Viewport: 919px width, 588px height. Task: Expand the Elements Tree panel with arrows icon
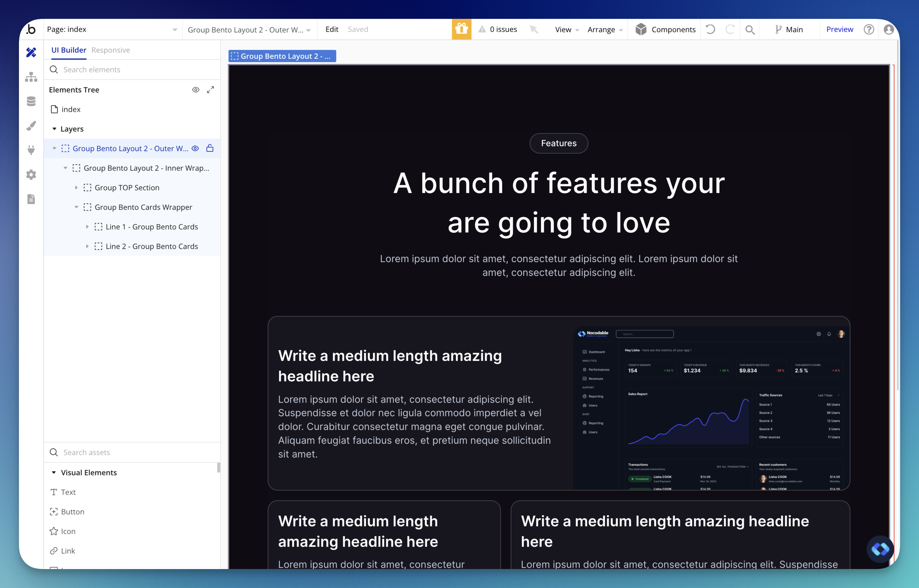[211, 90]
